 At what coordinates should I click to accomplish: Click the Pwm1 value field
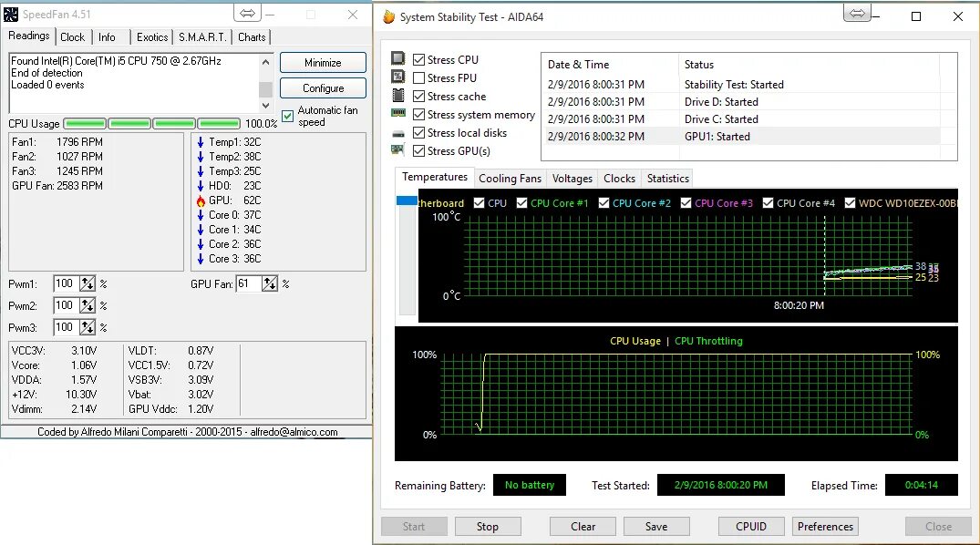(67, 283)
